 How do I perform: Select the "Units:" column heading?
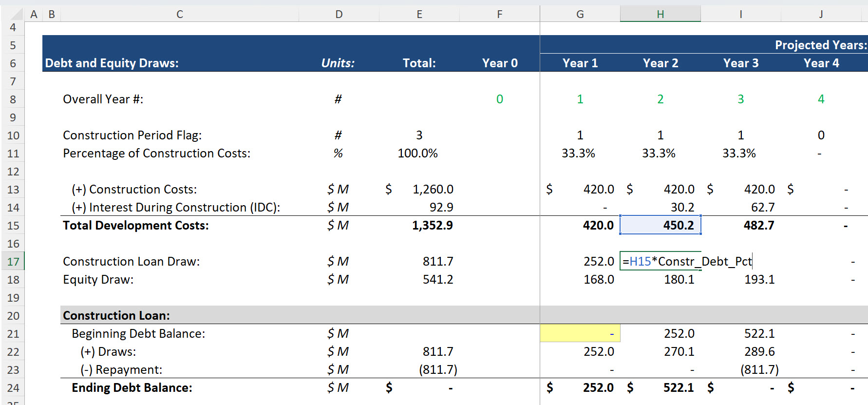coord(338,63)
